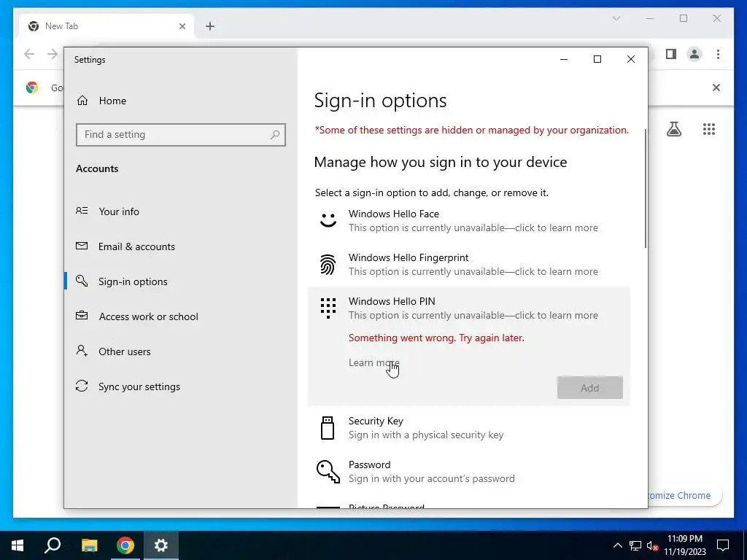Open Email & accounts settings
Screen dimensions: 747x560
point(181,246)
